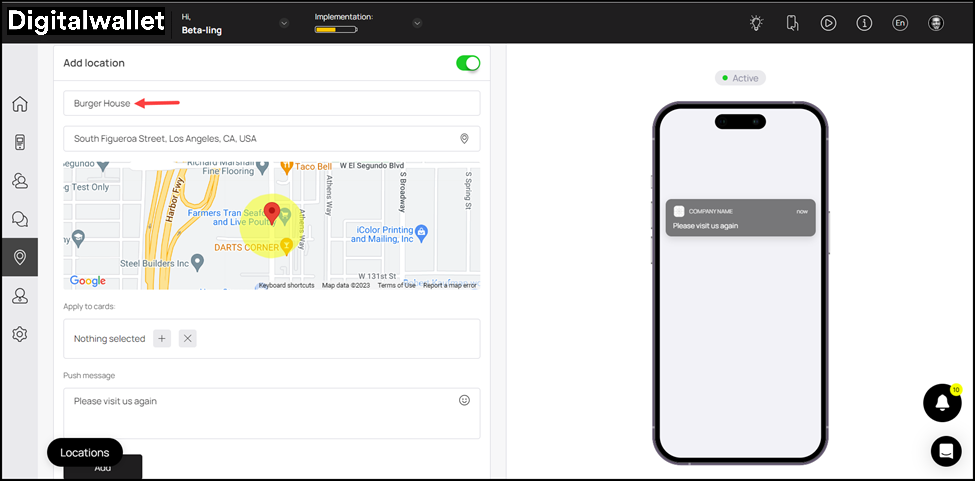Open the emoji picker in the push message box
The width and height of the screenshot is (975, 481).
click(x=464, y=400)
